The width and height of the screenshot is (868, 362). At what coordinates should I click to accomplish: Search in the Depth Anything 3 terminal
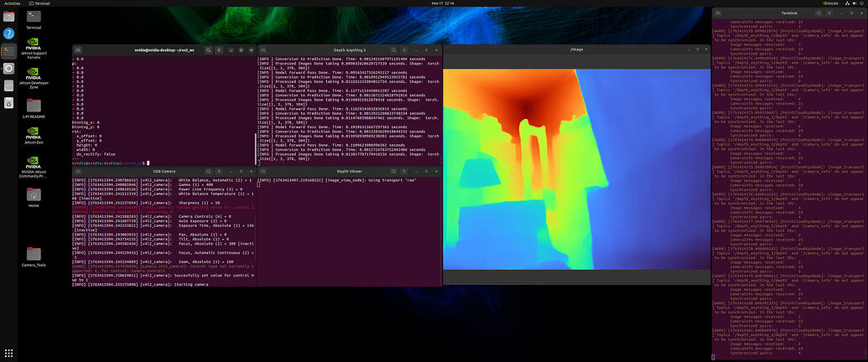coord(394,49)
